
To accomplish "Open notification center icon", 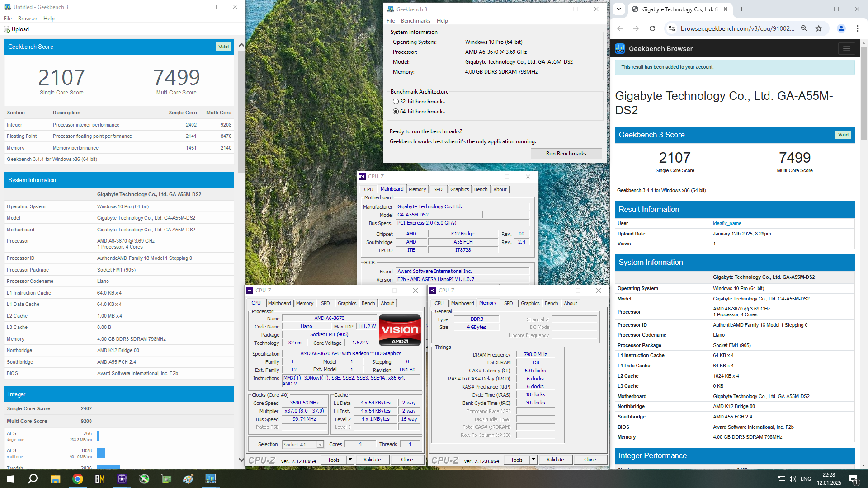I will pos(854,479).
